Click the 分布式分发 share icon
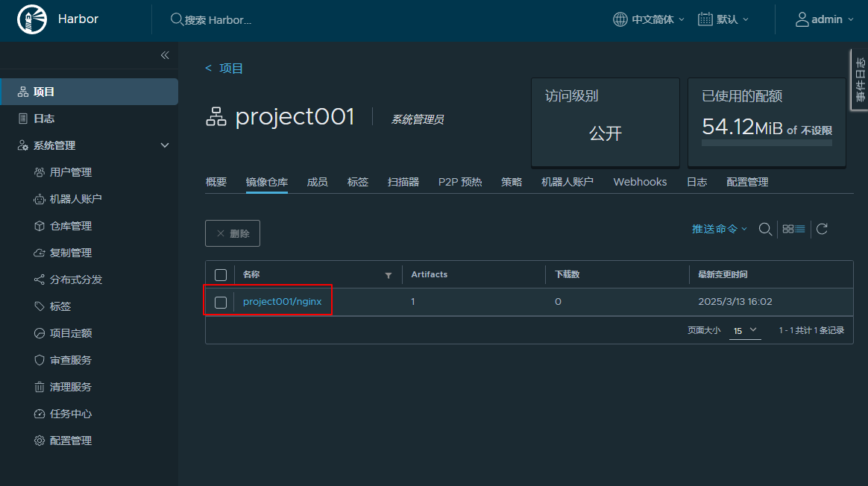868x486 pixels. coord(40,280)
